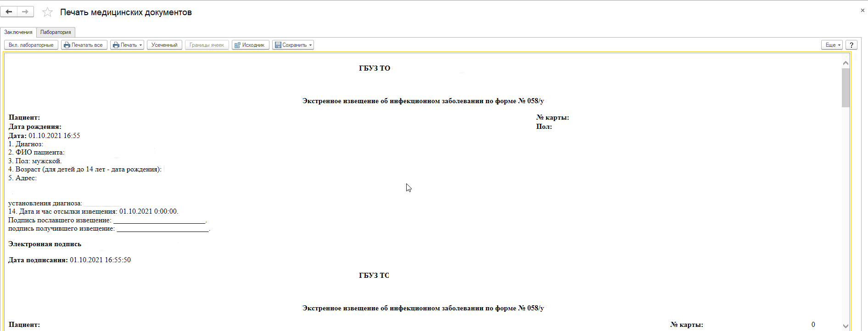Go back with the left arrow button
The width and height of the screenshot is (868, 331).
click(x=9, y=12)
